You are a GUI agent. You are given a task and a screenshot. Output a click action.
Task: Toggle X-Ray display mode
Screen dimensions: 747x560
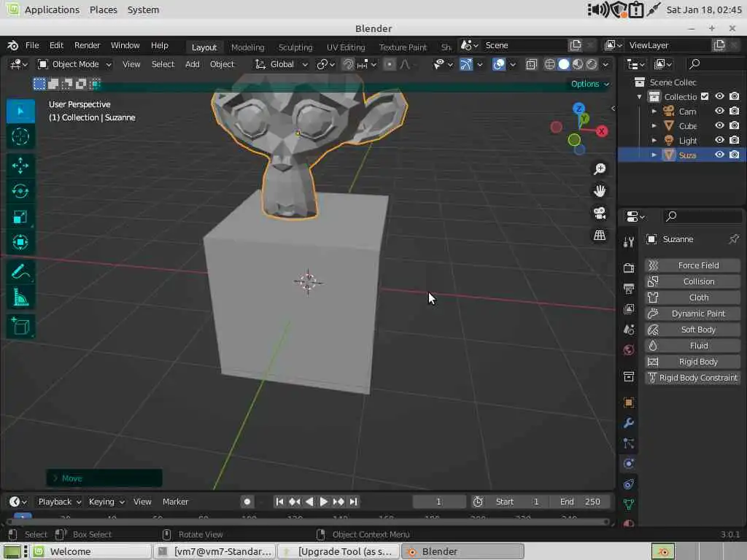click(x=531, y=64)
